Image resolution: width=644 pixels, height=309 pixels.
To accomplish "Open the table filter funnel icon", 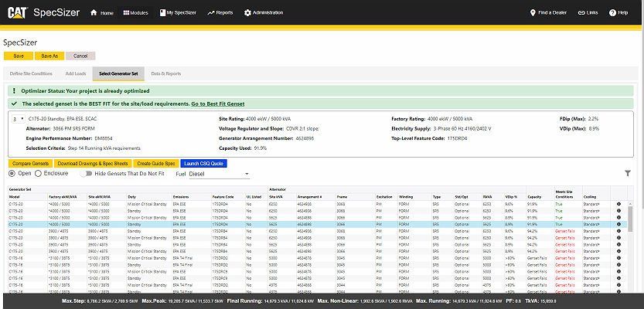I will pos(628,174).
